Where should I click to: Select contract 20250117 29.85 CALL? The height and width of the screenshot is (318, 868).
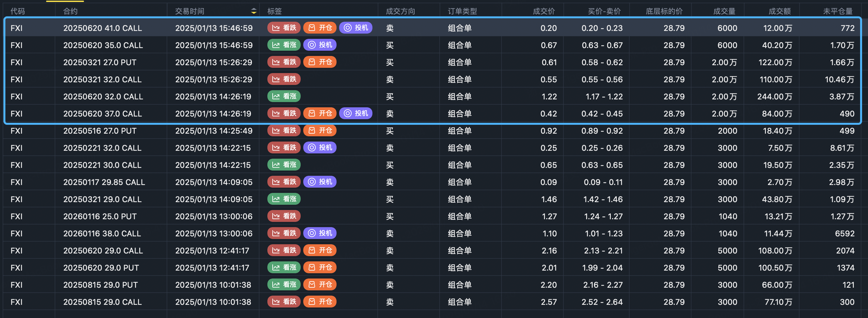pos(104,182)
